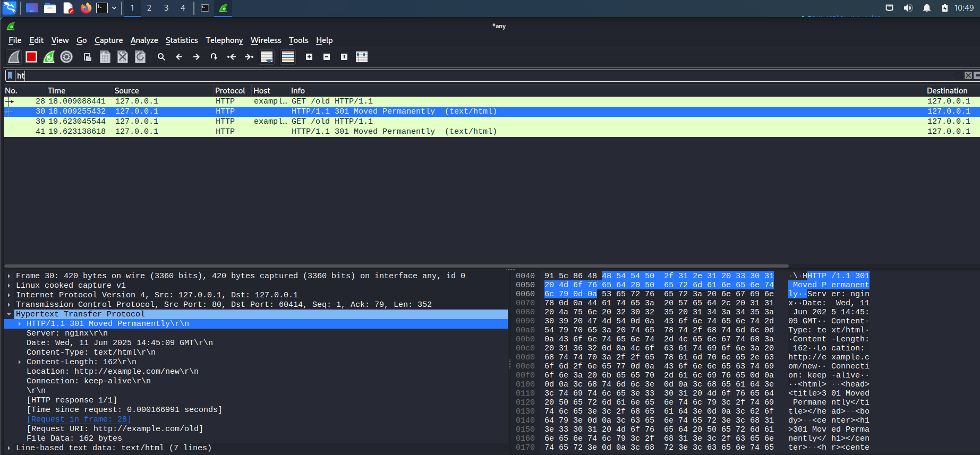This screenshot has width=980, height=455.
Task: Go to specified packet icon
Action: pos(214,57)
